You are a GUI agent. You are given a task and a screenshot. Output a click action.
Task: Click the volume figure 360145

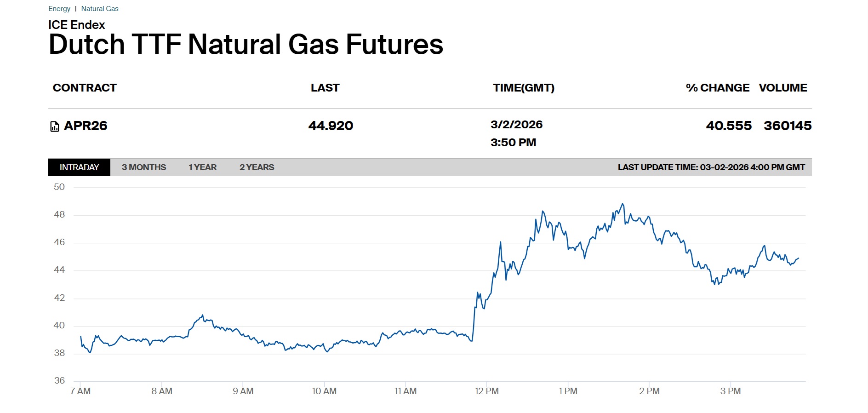pos(788,126)
